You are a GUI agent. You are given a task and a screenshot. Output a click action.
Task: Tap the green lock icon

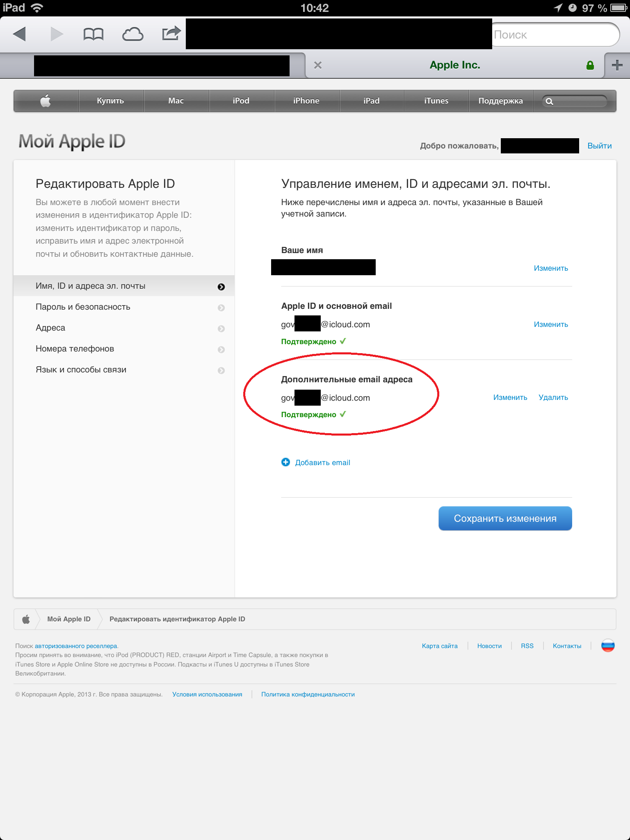[x=590, y=65]
